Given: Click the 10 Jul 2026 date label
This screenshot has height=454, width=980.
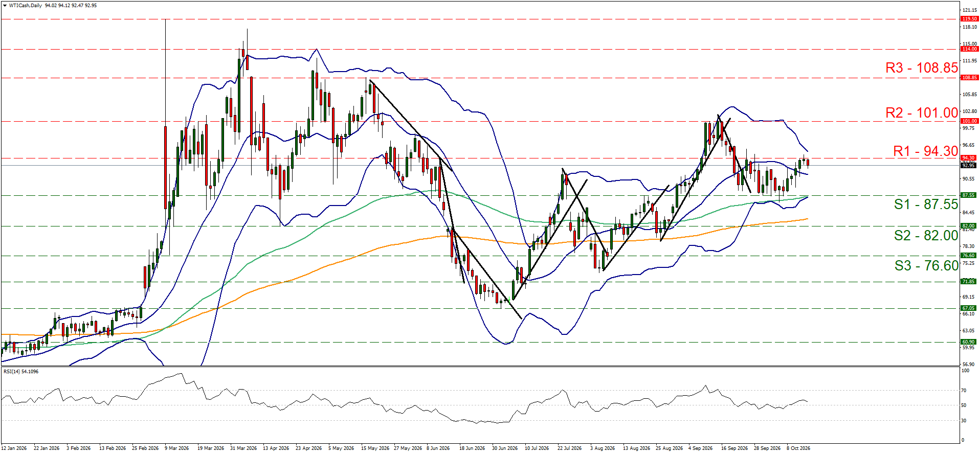Looking at the screenshot, I should 537,448.
